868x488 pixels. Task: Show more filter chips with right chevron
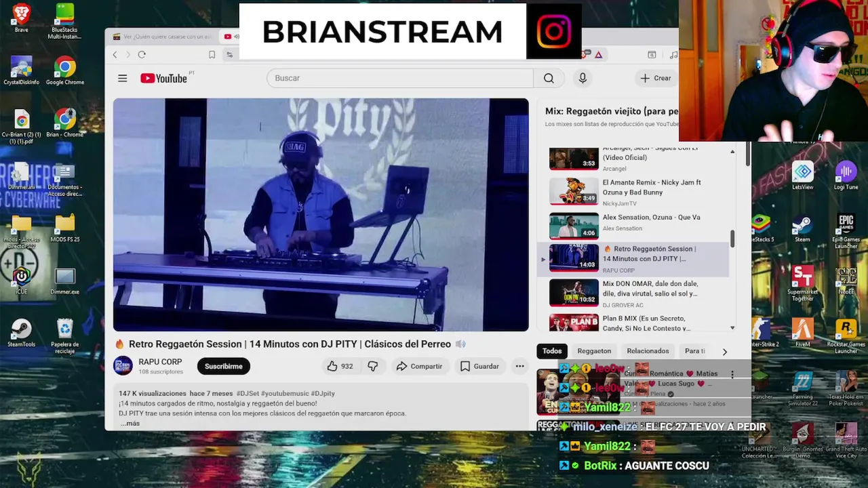(724, 352)
